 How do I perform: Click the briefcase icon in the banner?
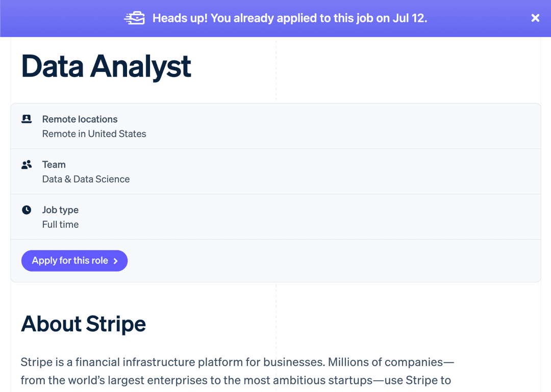click(x=135, y=18)
